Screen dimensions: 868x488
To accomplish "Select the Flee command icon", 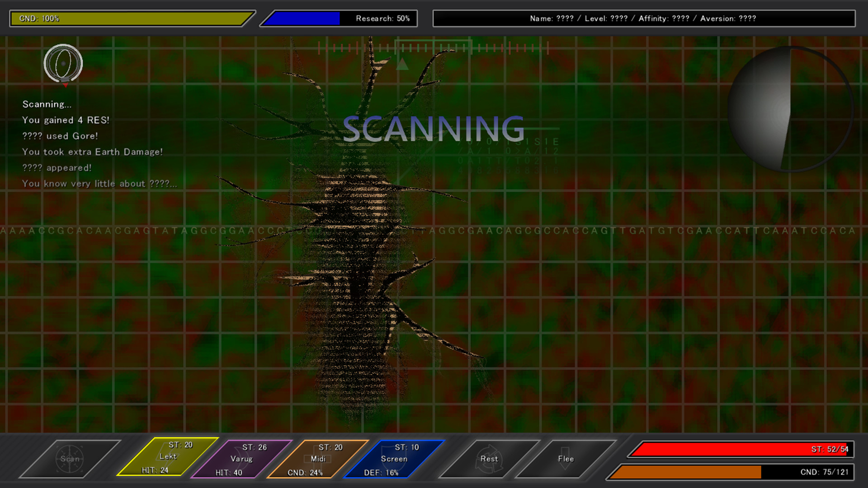I will [565, 459].
